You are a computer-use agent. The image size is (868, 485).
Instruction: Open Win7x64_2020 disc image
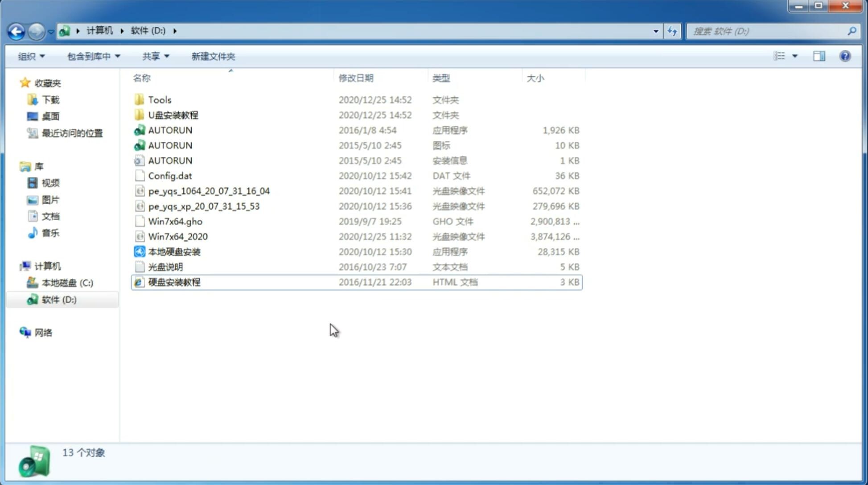(177, 236)
